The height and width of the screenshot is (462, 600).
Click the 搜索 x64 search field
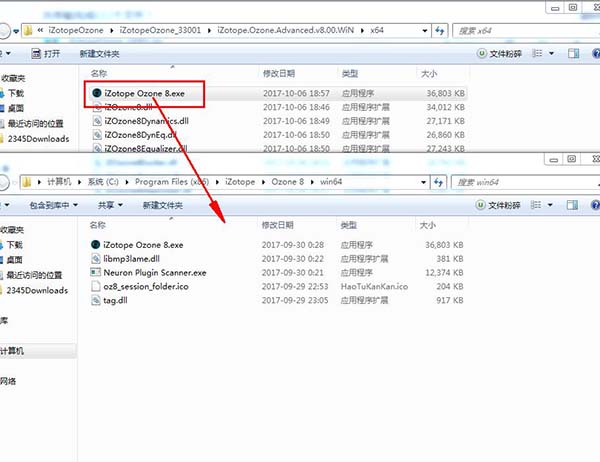click(x=526, y=31)
